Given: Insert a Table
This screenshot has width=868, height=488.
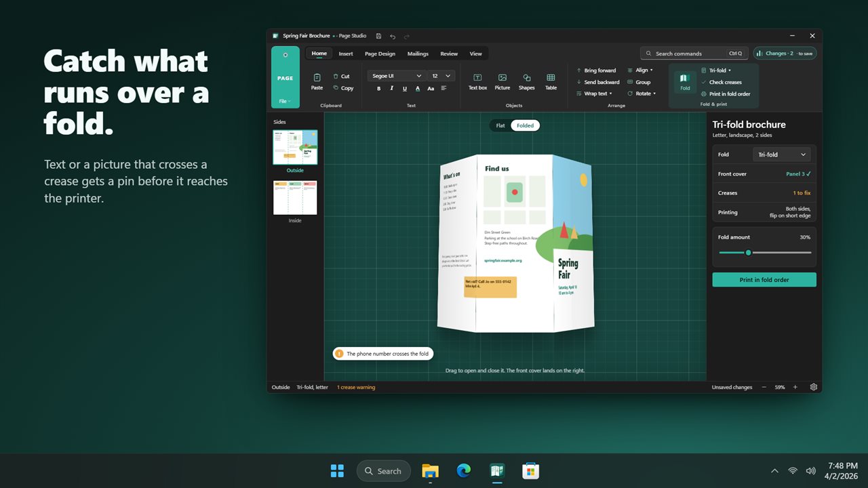Looking at the screenshot, I should pos(551,81).
